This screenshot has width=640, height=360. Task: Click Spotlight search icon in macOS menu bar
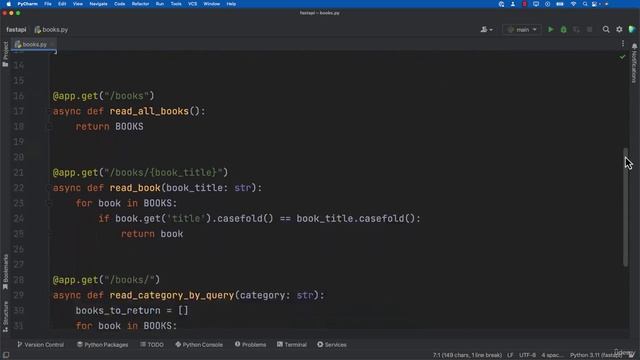point(585,4)
